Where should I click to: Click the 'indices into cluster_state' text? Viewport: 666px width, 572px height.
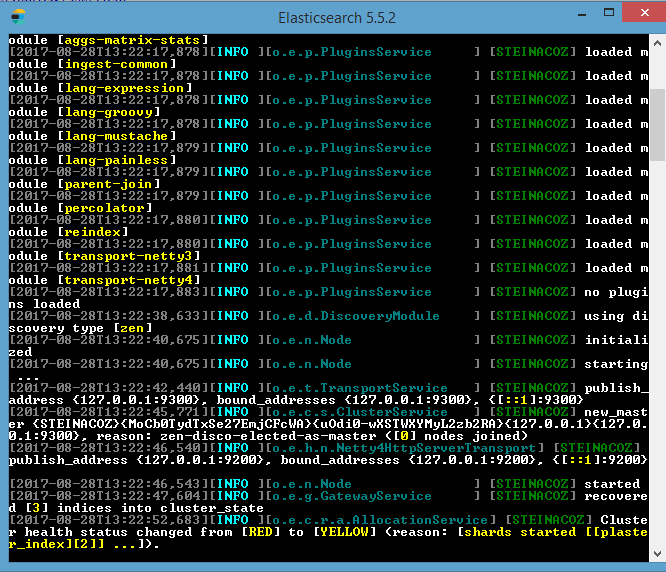(x=161, y=508)
